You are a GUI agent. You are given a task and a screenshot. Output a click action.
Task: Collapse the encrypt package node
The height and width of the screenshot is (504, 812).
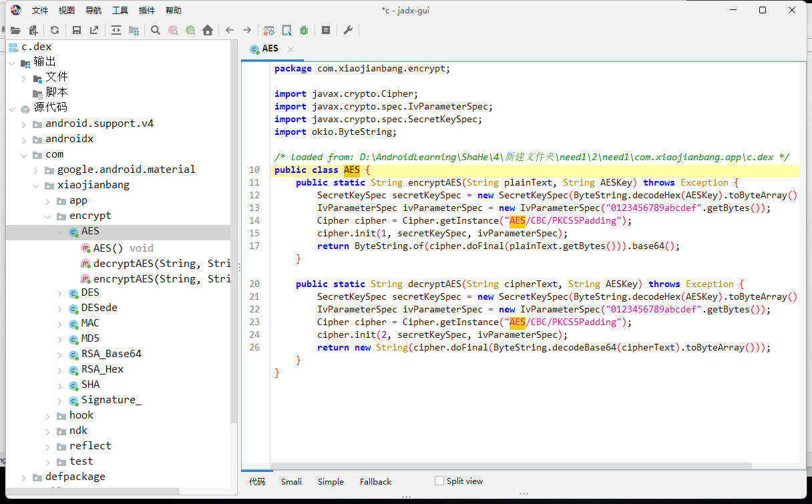48,216
